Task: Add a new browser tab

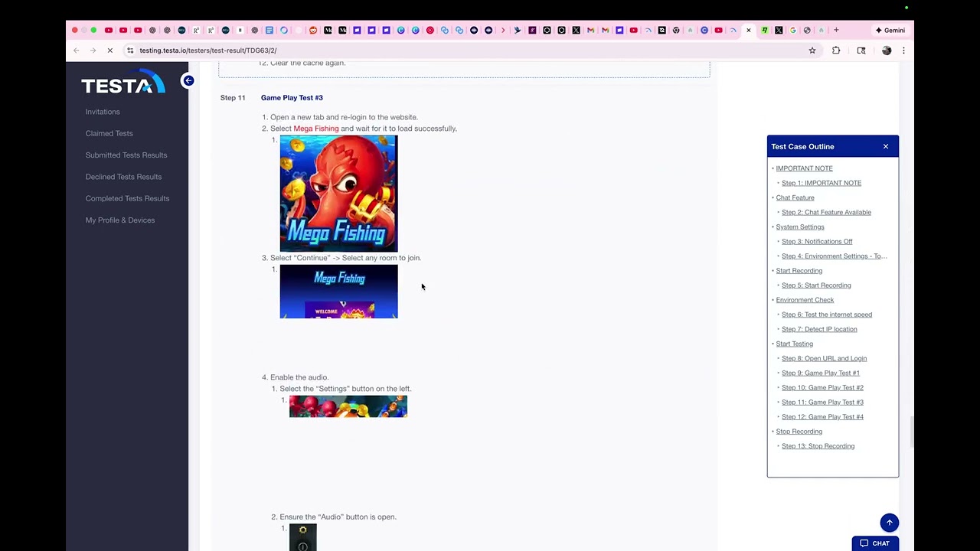Action: (836, 31)
